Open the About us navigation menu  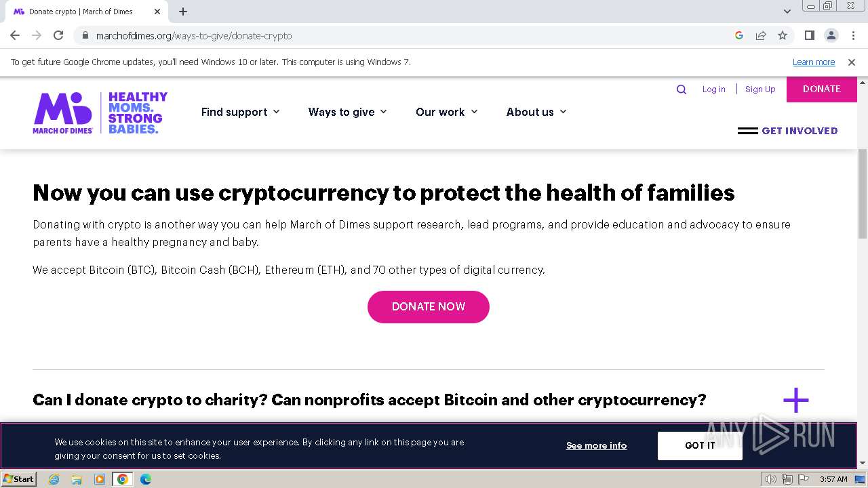pos(536,112)
